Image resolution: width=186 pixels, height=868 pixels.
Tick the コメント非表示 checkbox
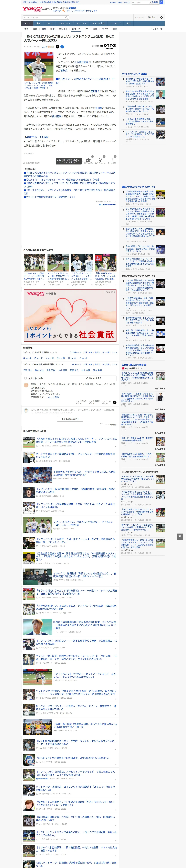(102, 425)
